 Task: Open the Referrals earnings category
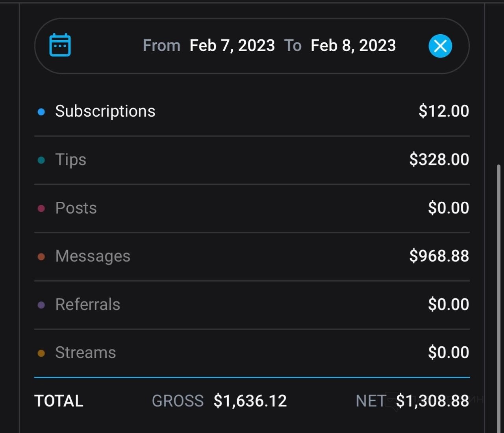87,305
